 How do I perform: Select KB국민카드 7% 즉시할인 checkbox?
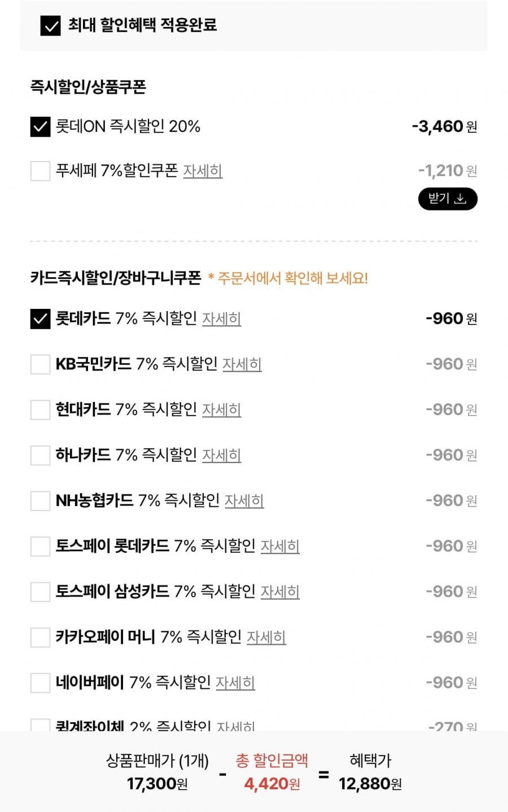[40, 364]
